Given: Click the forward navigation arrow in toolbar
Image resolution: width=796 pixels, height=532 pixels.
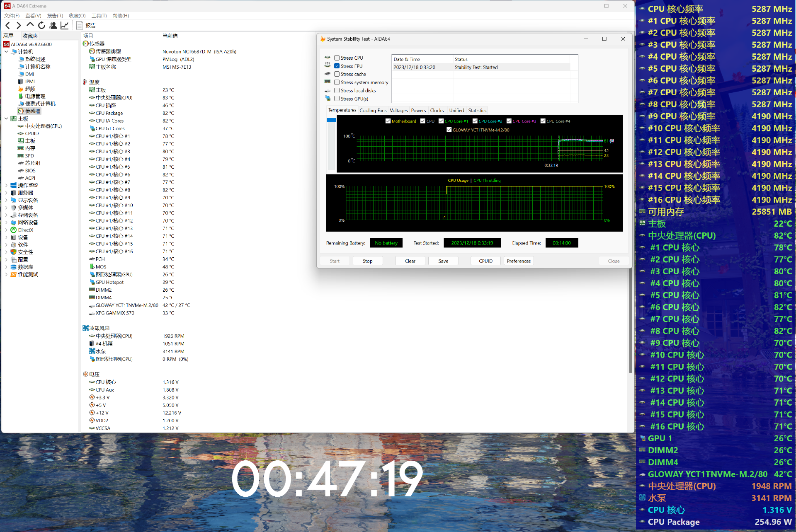Looking at the screenshot, I should coord(18,26).
